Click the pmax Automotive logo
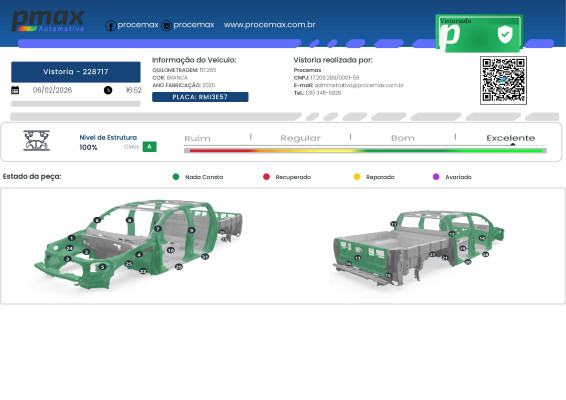The width and height of the screenshot is (566, 400). [x=48, y=21]
